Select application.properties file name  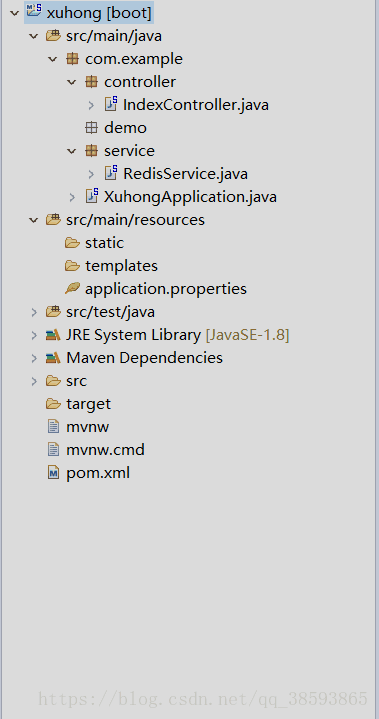tap(166, 289)
